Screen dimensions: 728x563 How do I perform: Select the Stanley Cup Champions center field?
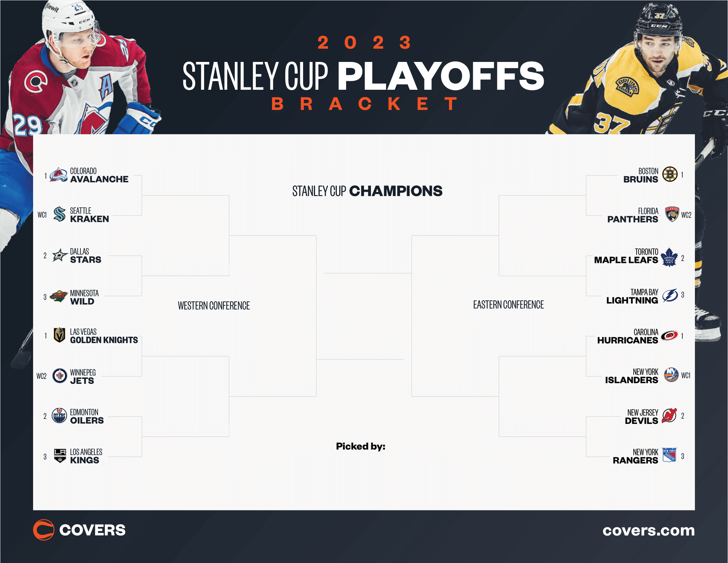(x=365, y=254)
